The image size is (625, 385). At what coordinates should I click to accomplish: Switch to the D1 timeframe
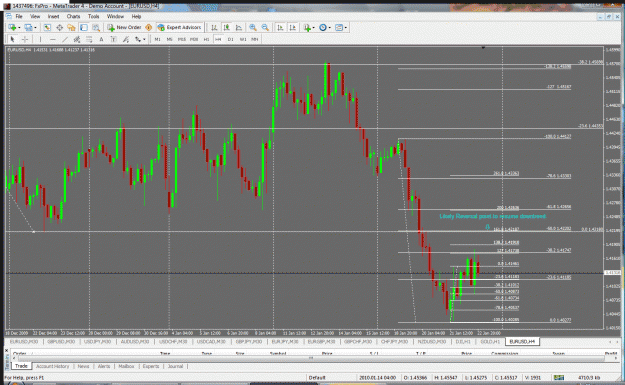(x=230, y=39)
